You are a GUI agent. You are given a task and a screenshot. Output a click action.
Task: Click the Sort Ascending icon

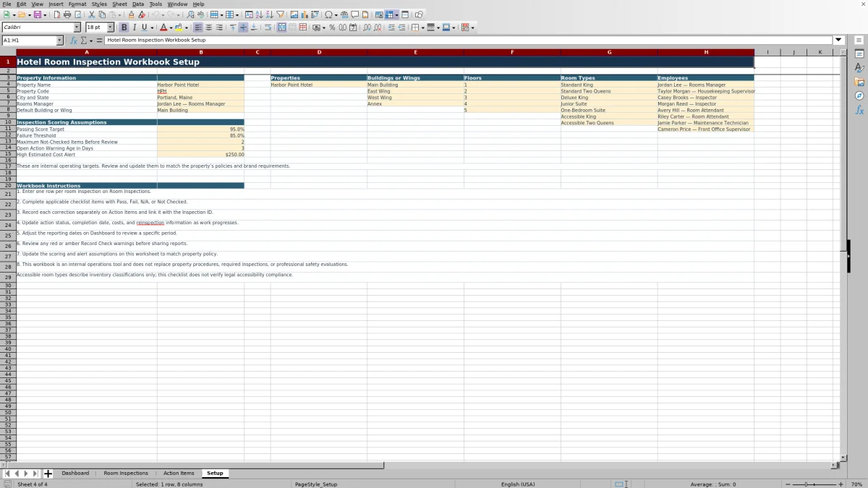[259, 14]
